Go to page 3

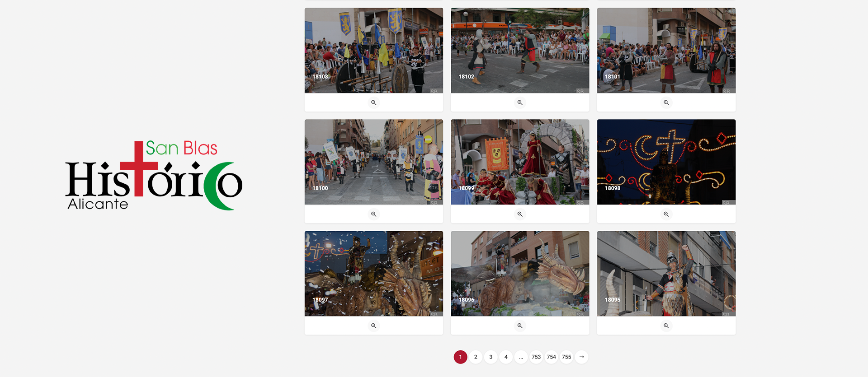tap(491, 357)
